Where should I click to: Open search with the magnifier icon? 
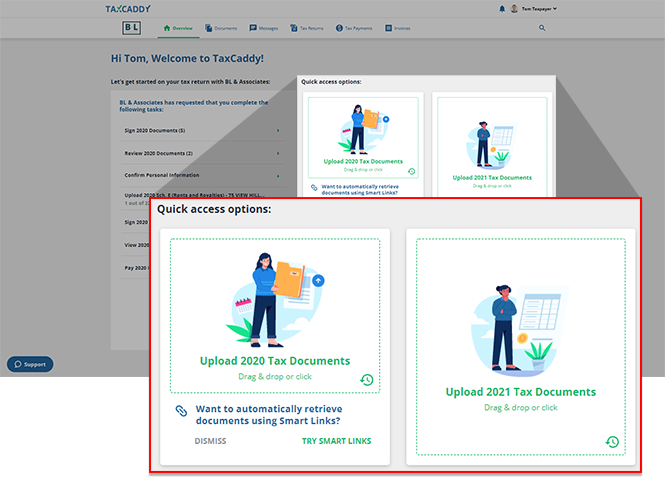coord(542,28)
